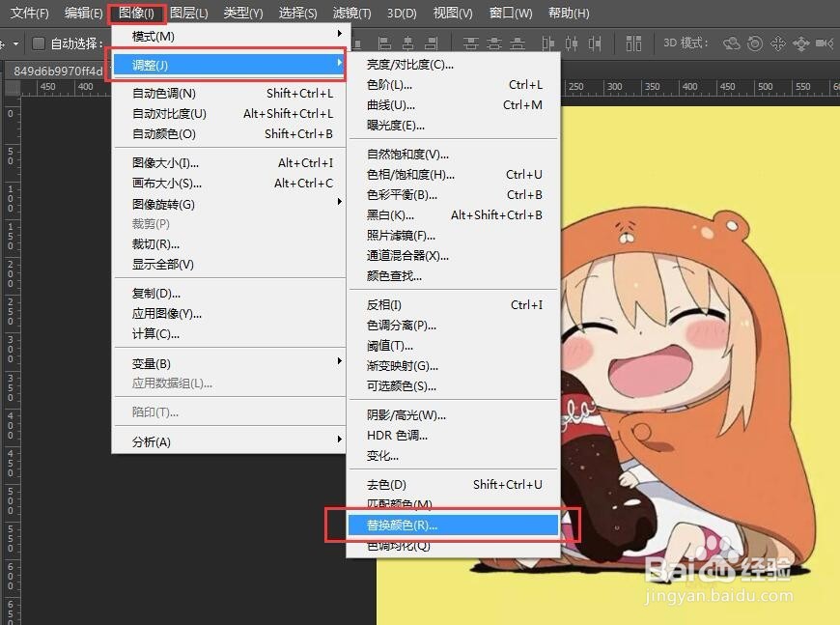Click the distribute vertical centers icon

click(494, 43)
